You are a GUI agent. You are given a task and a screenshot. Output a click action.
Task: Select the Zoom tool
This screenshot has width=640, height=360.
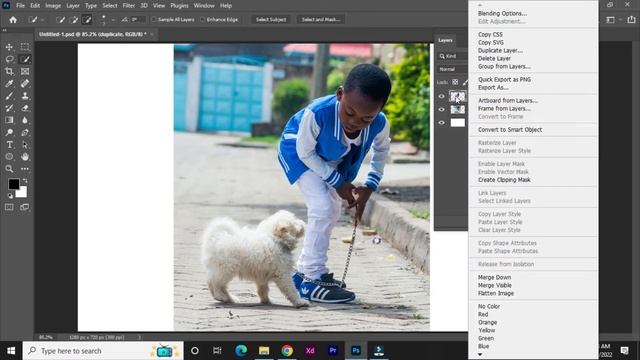tap(9, 169)
